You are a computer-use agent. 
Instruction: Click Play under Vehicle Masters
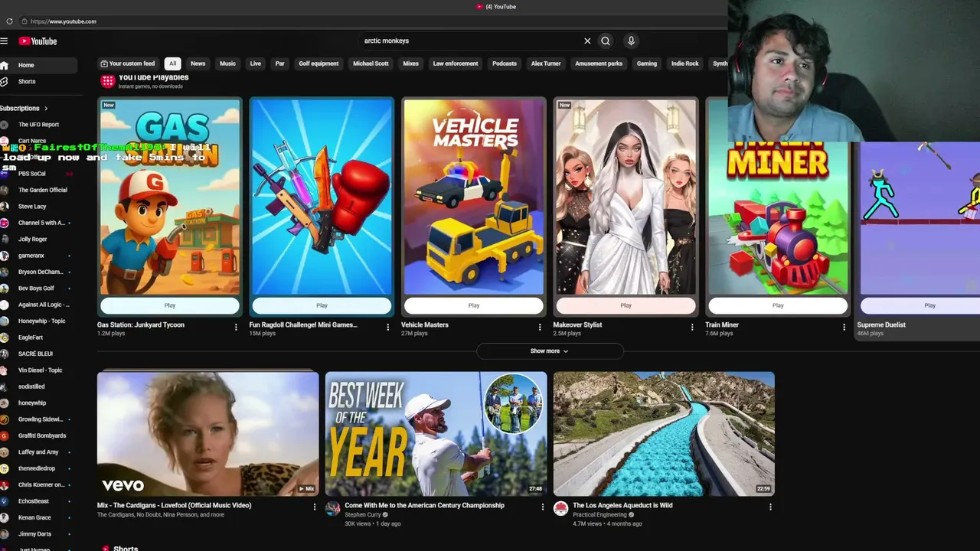tap(474, 305)
